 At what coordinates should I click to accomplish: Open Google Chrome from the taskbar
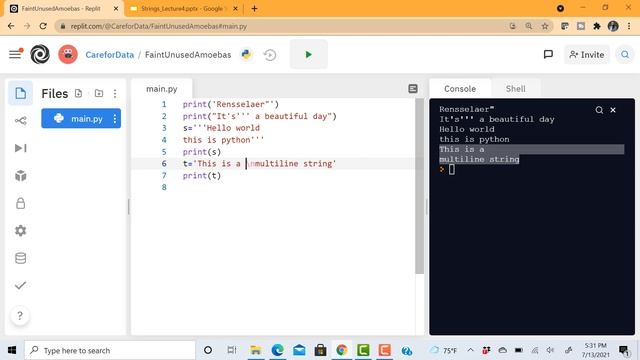click(342, 350)
